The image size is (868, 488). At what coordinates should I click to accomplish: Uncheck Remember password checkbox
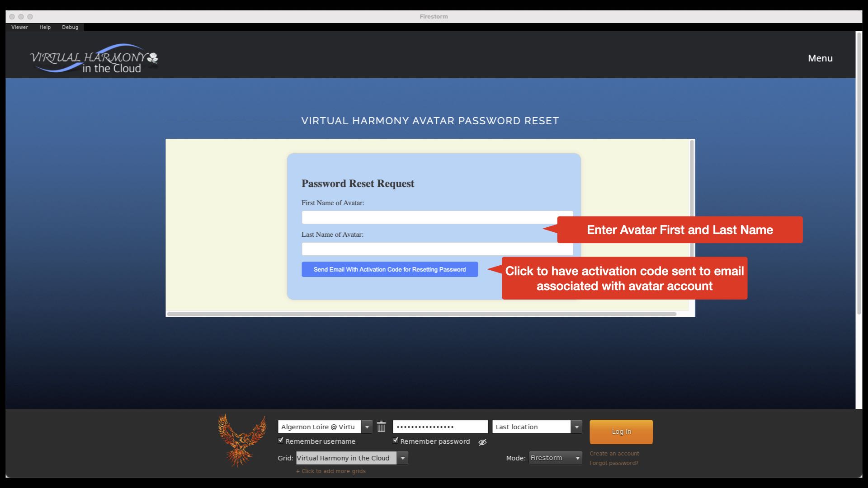(396, 441)
